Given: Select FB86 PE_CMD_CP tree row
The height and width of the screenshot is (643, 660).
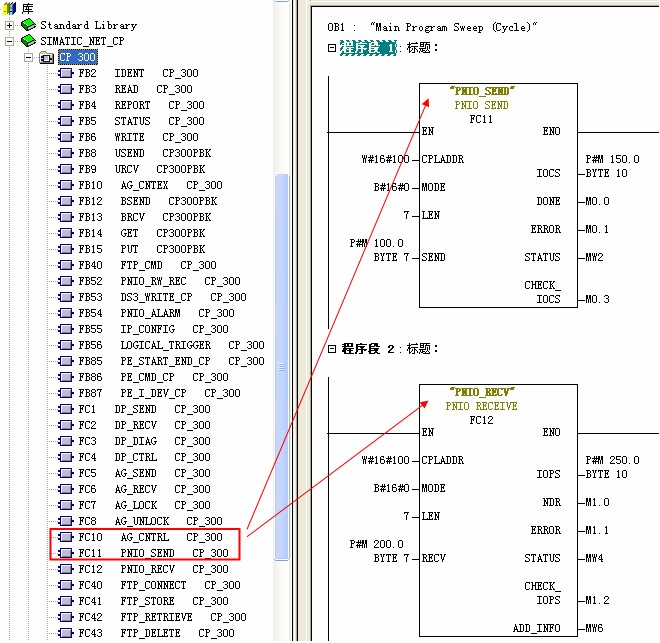Looking at the screenshot, I should click(144, 377).
